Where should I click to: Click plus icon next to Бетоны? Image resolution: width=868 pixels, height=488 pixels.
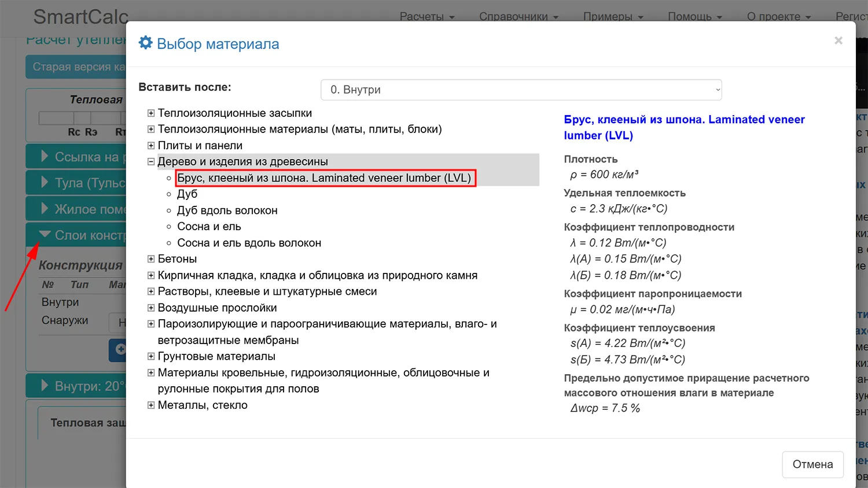[151, 259]
